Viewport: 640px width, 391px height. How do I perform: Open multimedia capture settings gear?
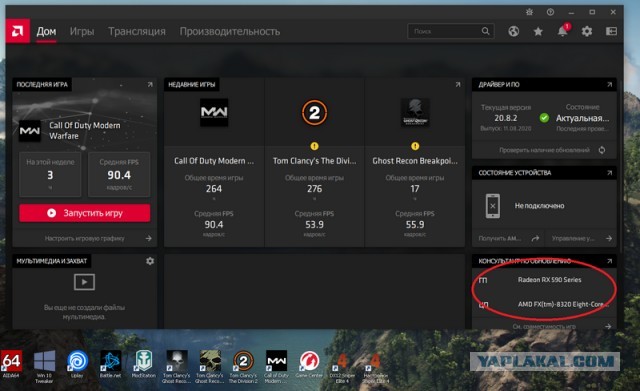coord(150,261)
